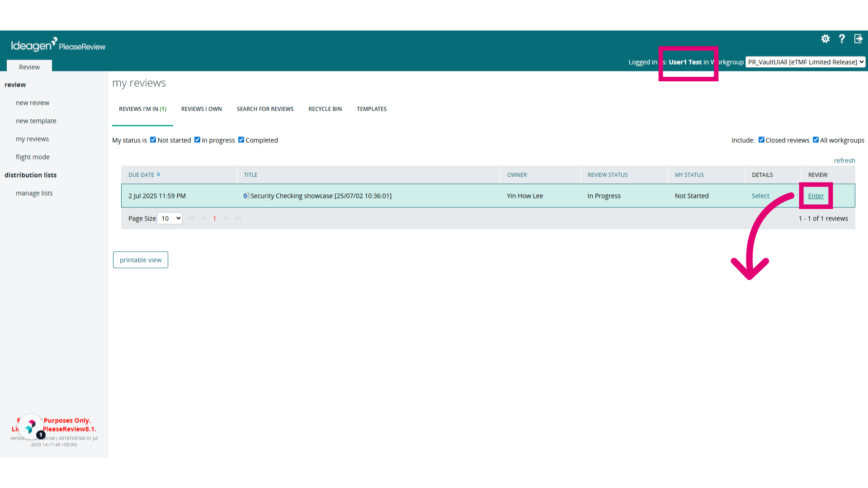
Task: Sort by Due Date arrow icon
Action: click(158, 174)
